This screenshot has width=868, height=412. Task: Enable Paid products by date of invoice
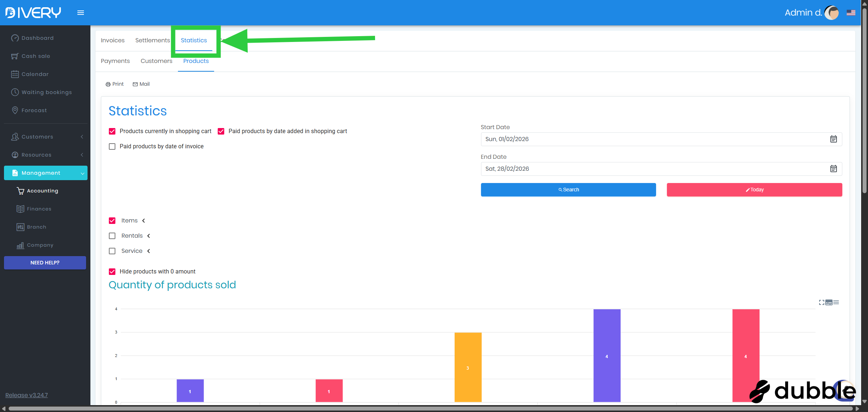112,146
